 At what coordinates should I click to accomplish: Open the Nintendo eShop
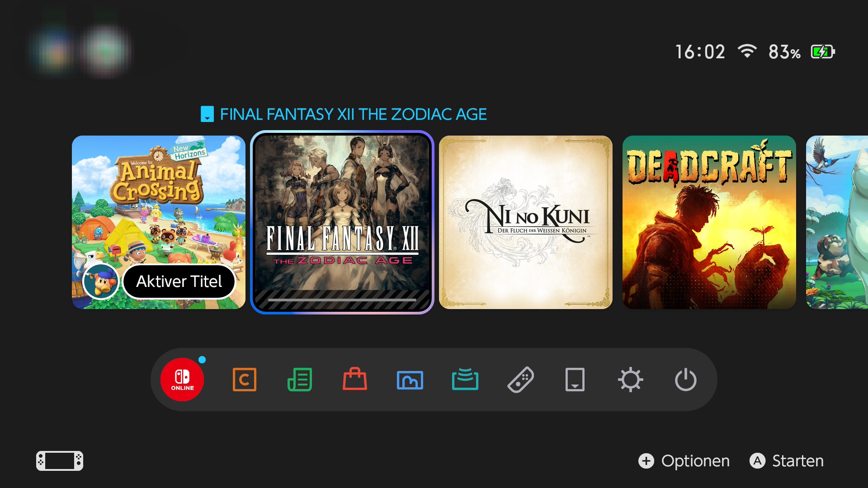click(x=355, y=380)
